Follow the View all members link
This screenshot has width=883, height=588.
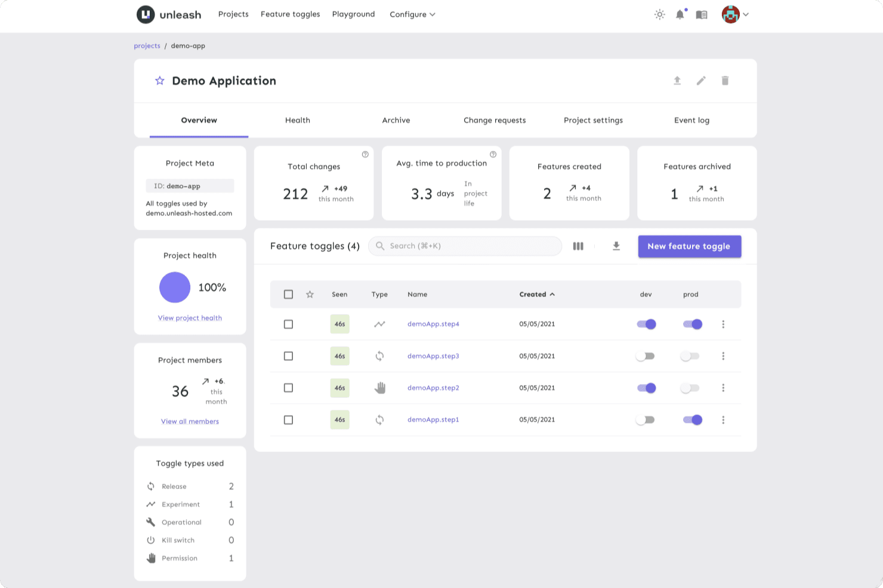tap(190, 422)
